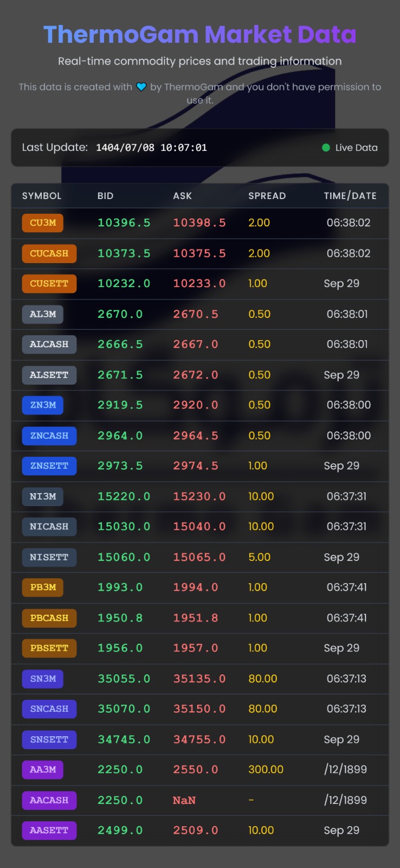400x868 pixels.
Task: Select the NICASH symbol badge
Action: 49,527
